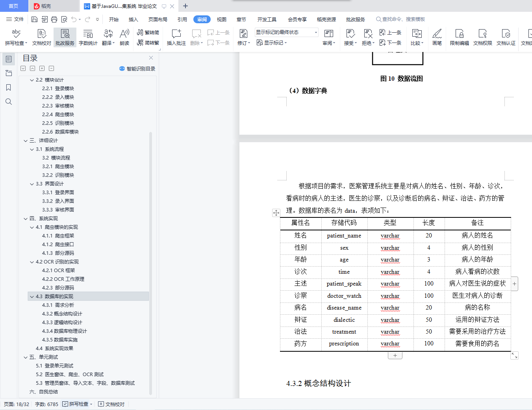Collapse the 四、系统实现 chevron
532x410 pixels.
26,219
